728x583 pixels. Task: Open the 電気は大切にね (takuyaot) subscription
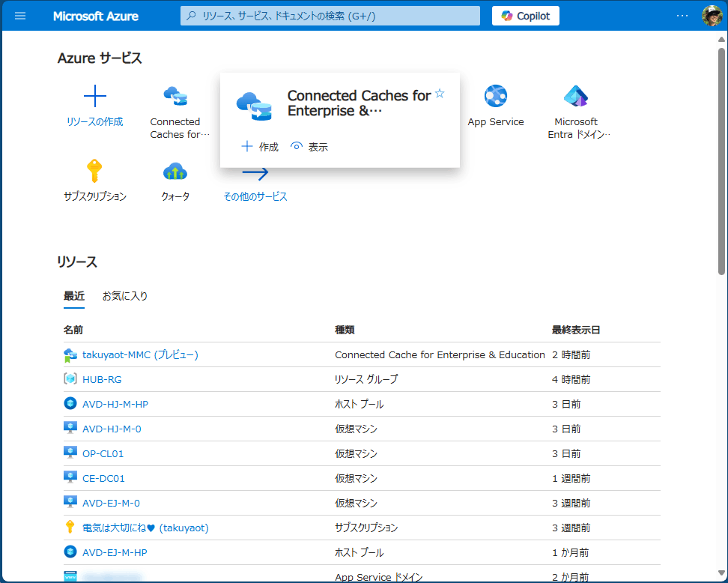pyautogui.click(x=145, y=528)
